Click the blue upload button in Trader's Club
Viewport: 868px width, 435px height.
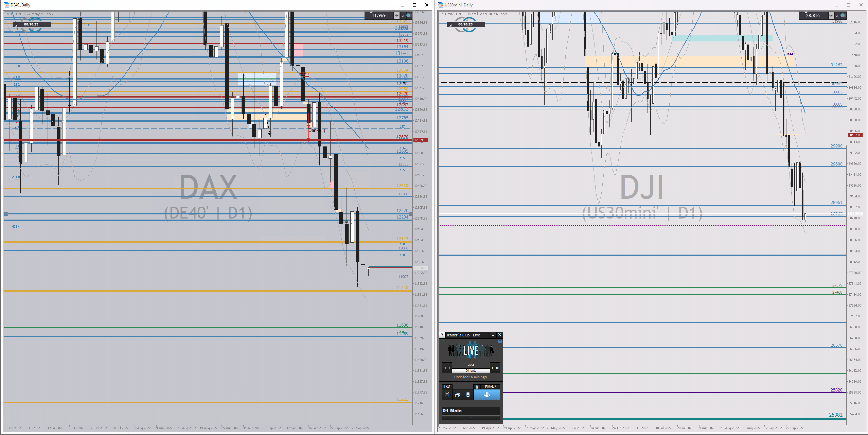point(487,395)
